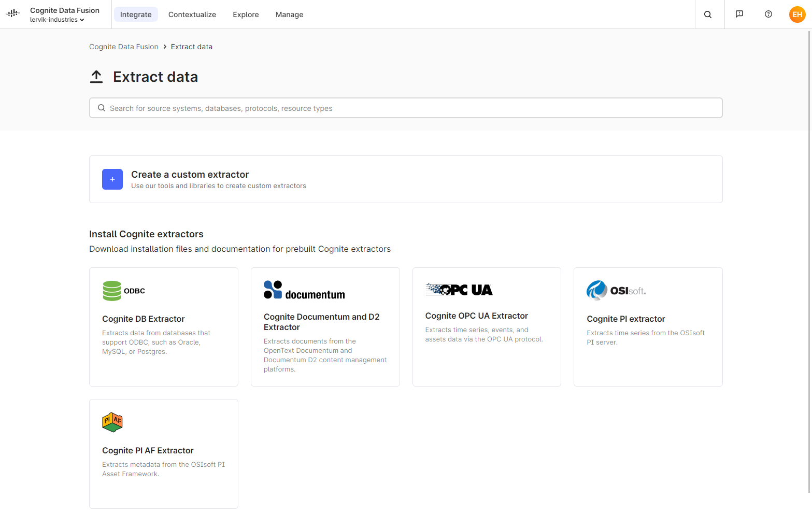The width and height of the screenshot is (812, 514).
Task: Click the PI AF cube logo
Action: tap(112, 422)
